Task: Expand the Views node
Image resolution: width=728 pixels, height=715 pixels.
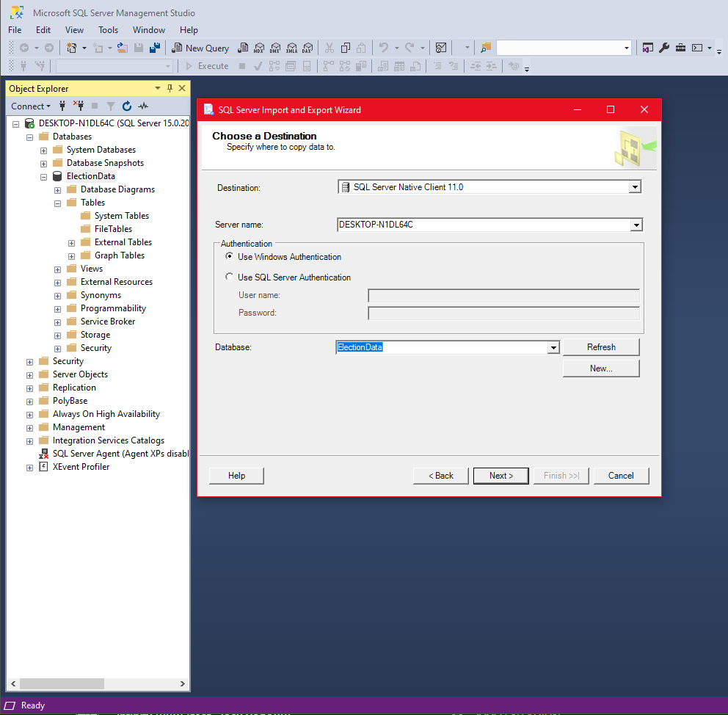Action: pos(57,269)
